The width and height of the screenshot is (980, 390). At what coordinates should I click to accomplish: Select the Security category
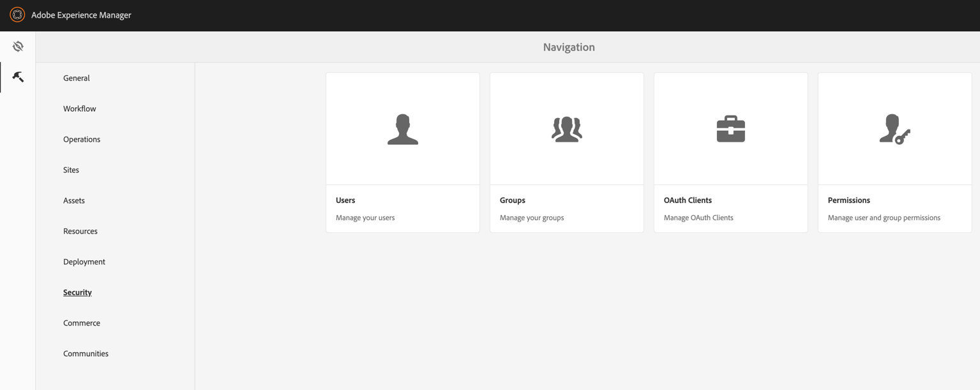pyautogui.click(x=77, y=292)
